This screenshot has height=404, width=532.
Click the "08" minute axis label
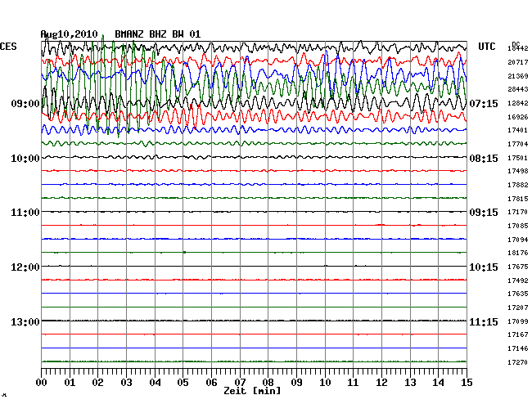pyautogui.click(x=268, y=383)
